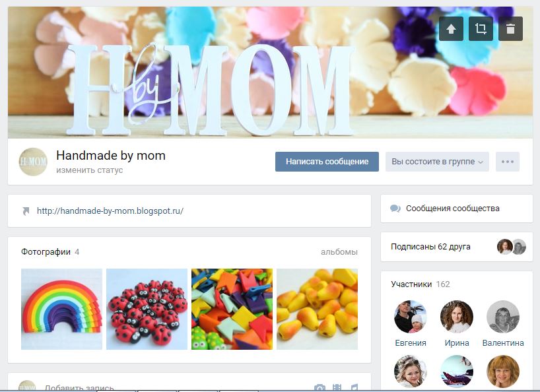Viewport: 540px width, 392px height.
Task: Click the community messages speech bubble icon
Action: (x=395, y=209)
